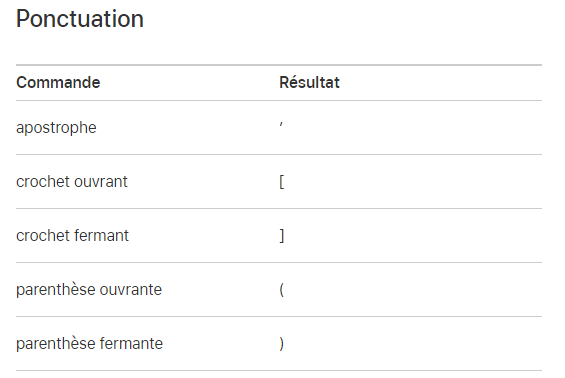The image size is (565, 378).
Task: Select the Commande column header
Action: 58,83
